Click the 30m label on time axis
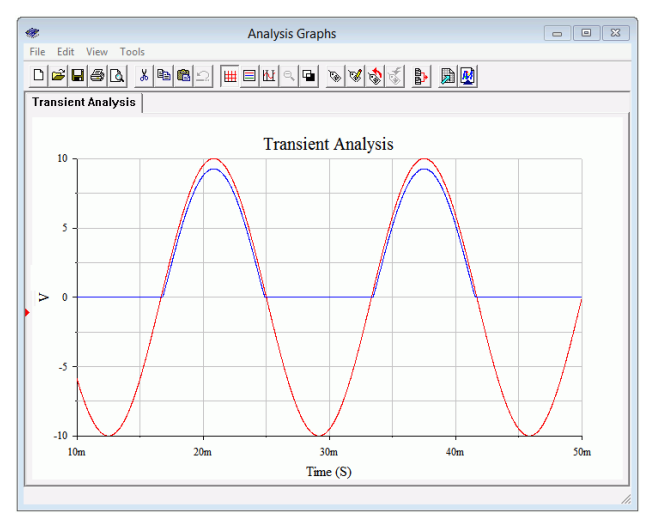This screenshot has height=528, width=654. click(x=329, y=452)
